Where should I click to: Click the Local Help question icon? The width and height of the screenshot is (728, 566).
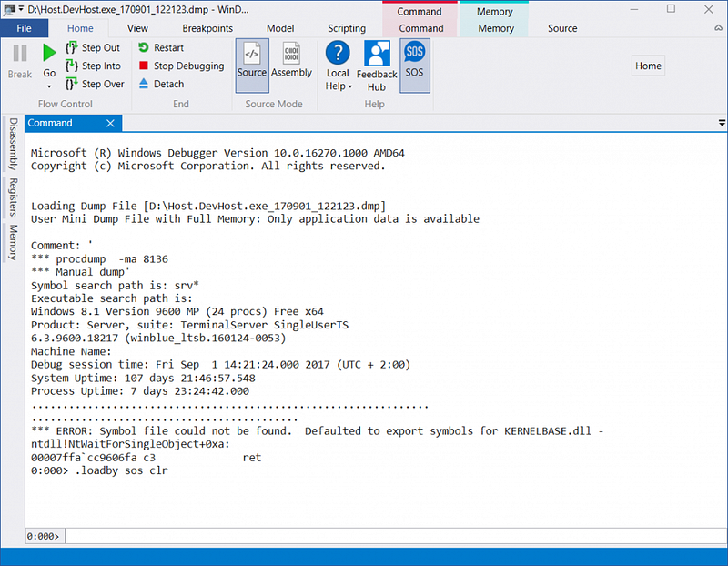tap(338, 53)
